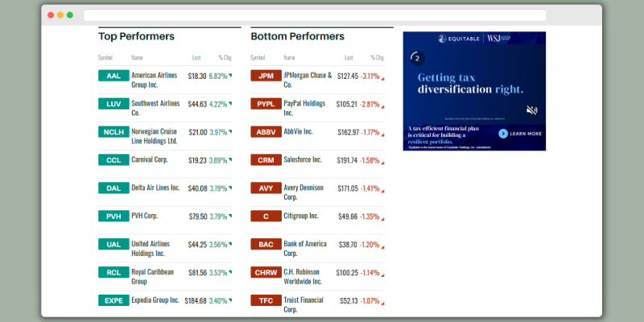Click the browser address bar

pos(315,15)
